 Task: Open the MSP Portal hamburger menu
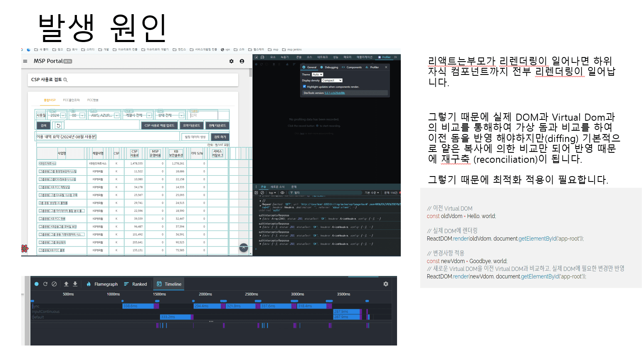[25, 61]
